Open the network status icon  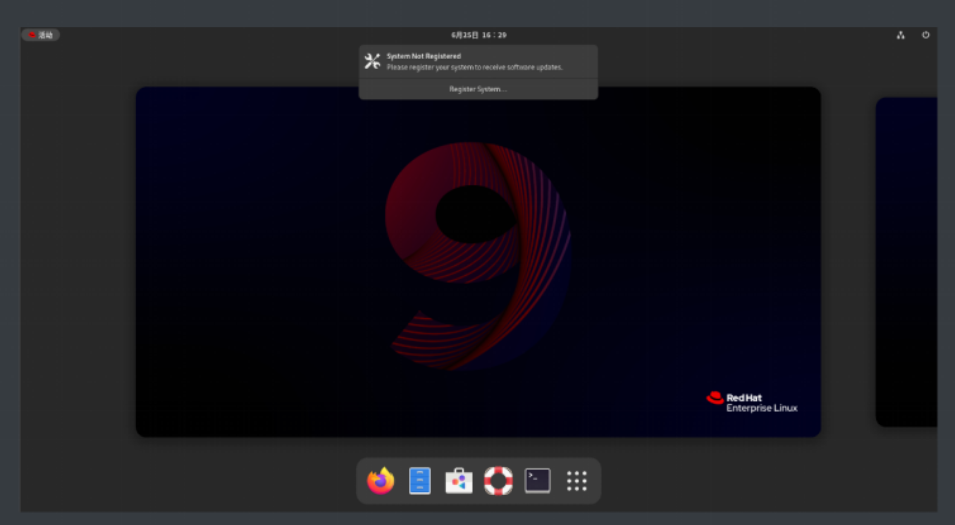tap(900, 35)
